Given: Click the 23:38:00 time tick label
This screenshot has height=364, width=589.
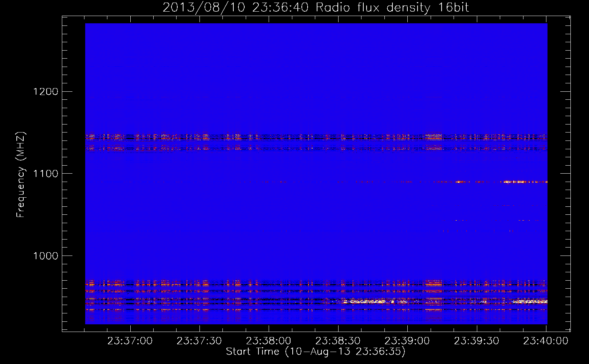Looking at the screenshot, I should [x=269, y=341].
